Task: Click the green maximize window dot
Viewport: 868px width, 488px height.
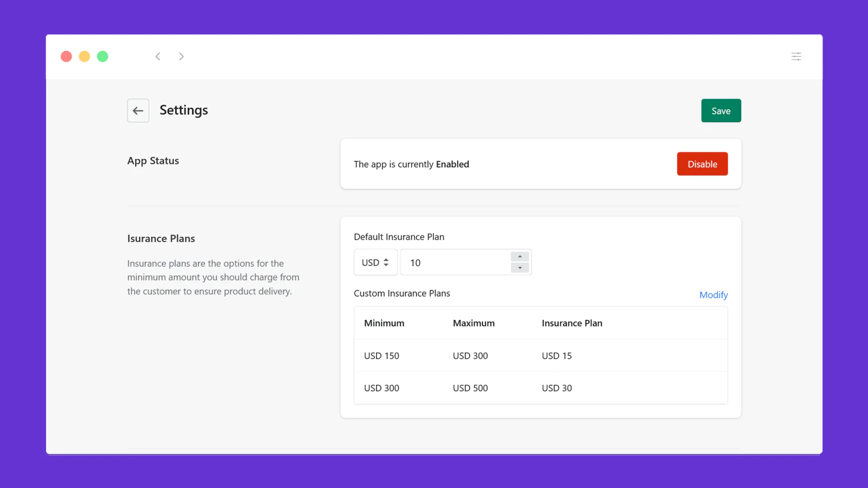Action: (103, 56)
